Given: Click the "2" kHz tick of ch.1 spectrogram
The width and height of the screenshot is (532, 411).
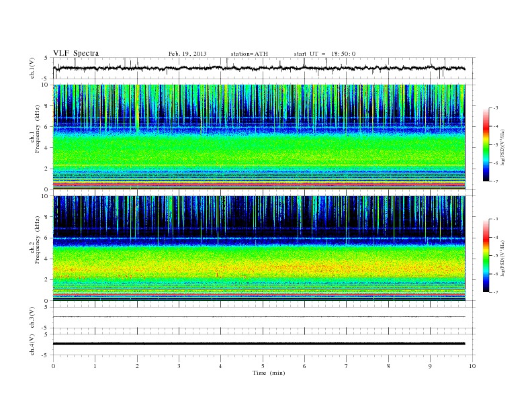Looking at the screenshot, I should pyautogui.click(x=47, y=169).
